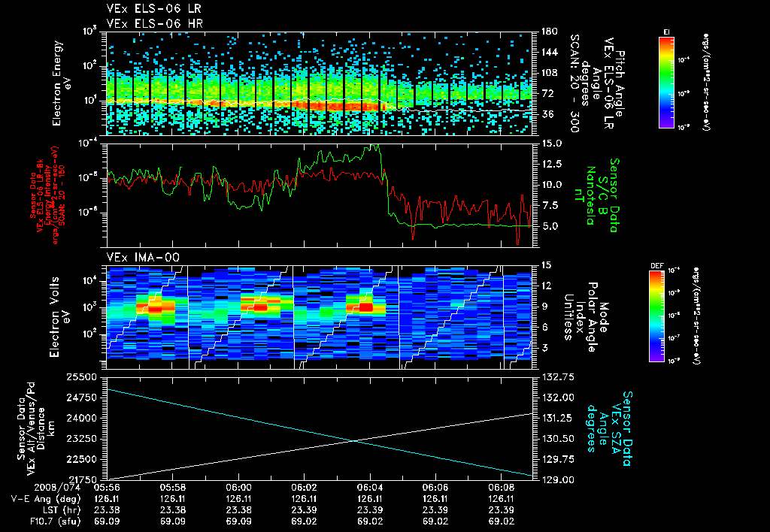
Task: Click the LST value under 06:08
Action: (x=502, y=510)
